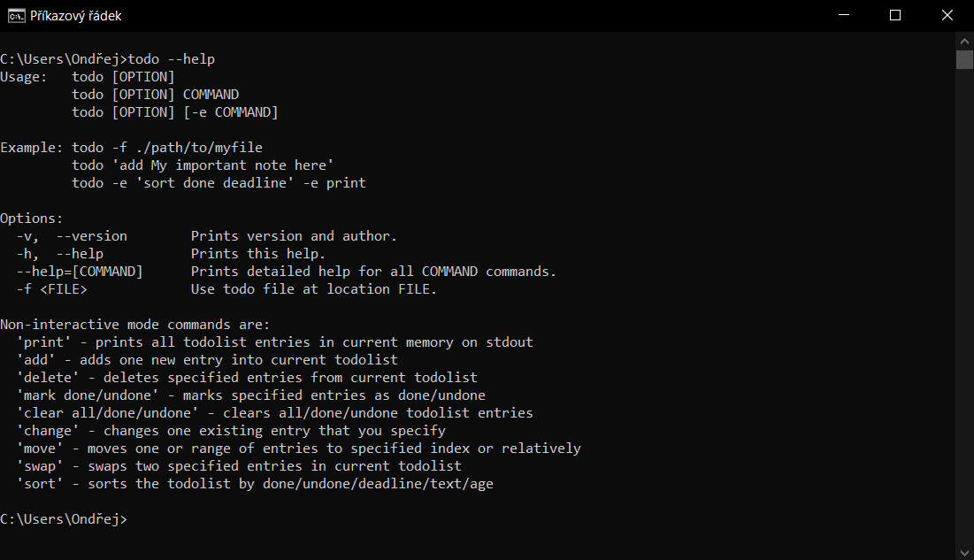Click the '--help=[COMMAND]' option text
The image size is (974, 560).
(80, 272)
